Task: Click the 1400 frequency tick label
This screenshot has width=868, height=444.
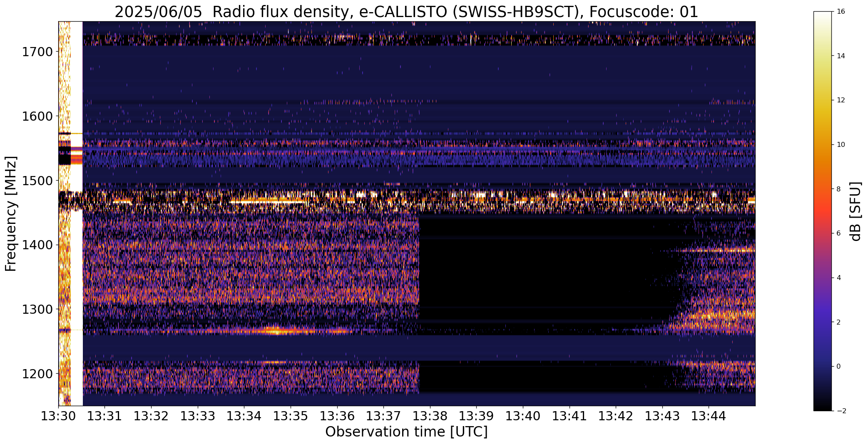Action: pos(37,245)
